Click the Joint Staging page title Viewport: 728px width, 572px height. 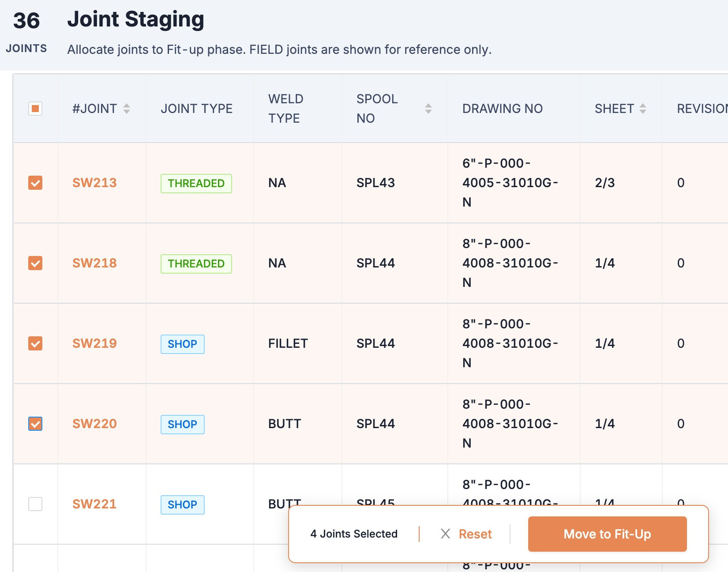coord(135,19)
